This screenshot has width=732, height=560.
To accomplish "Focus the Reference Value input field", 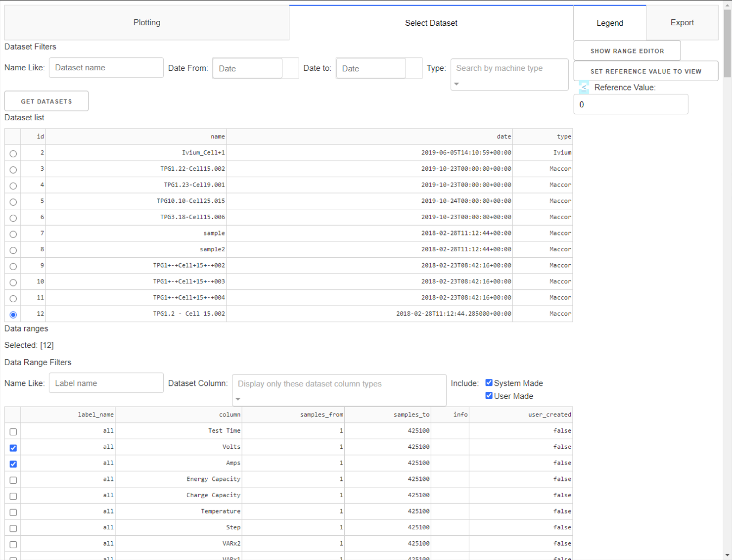I will (x=631, y=104).
